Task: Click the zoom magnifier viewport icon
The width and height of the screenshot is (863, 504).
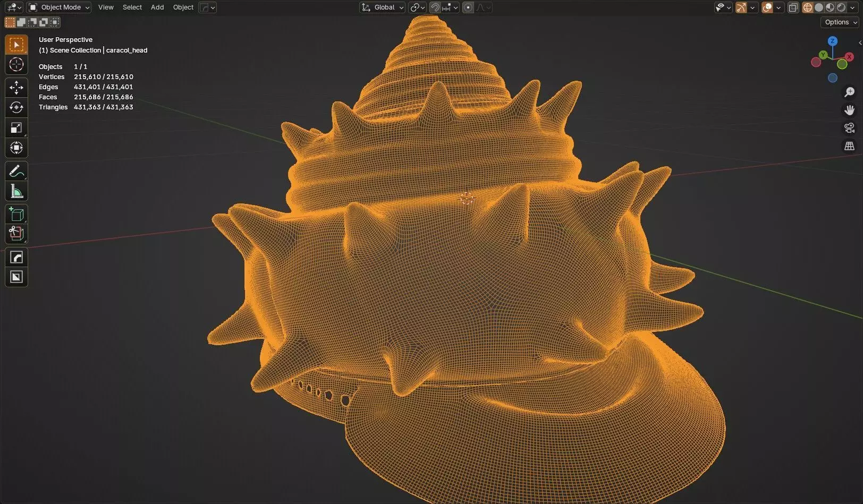Action: tap(849, 92)
